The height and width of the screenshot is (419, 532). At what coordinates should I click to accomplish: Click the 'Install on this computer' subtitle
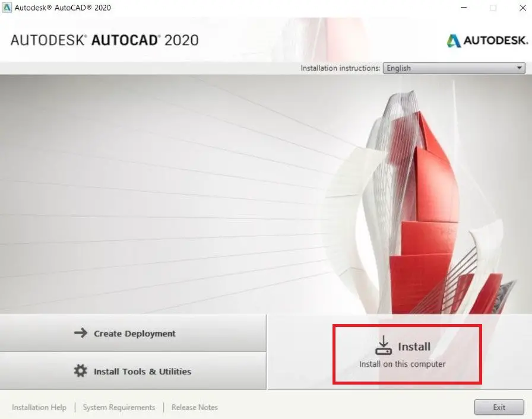403,364
